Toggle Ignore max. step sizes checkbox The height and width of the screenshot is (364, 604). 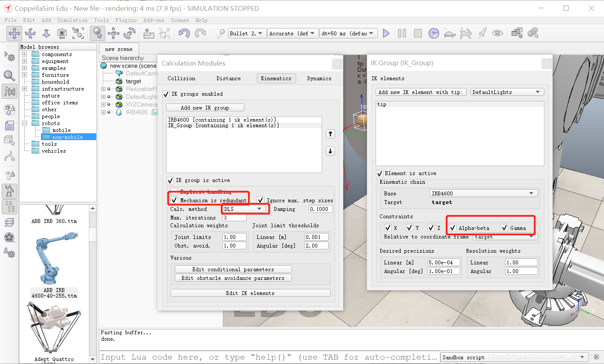(x=260, y=200)
